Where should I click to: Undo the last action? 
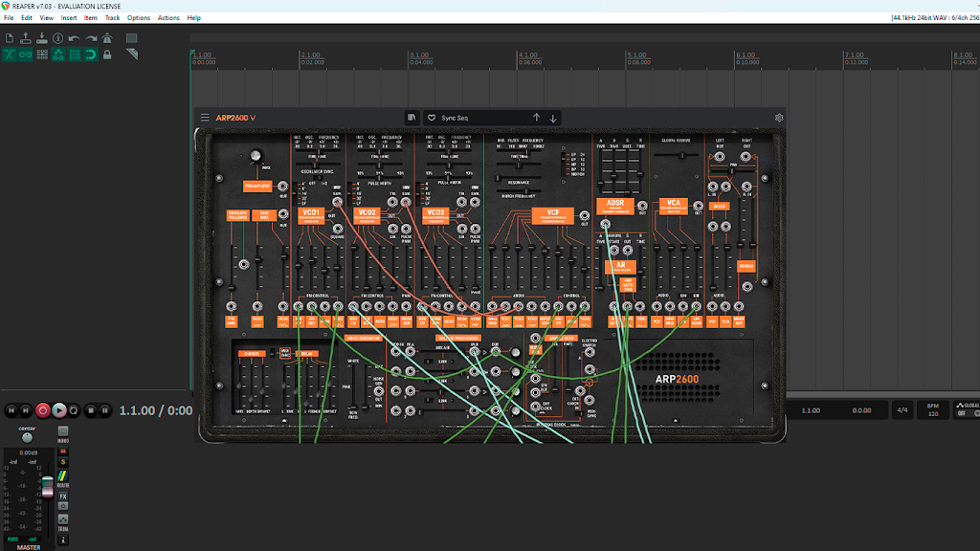(75, 38)
